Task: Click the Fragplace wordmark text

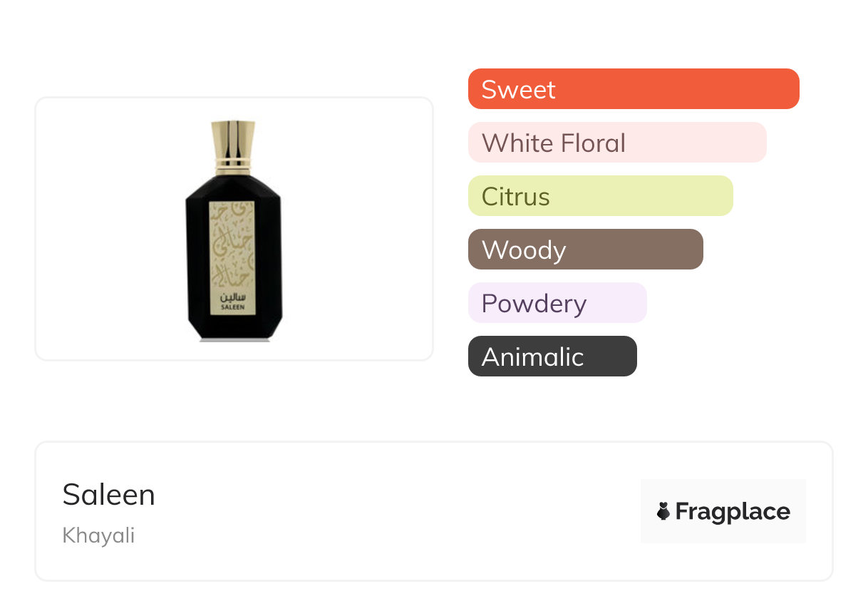Action: (x=732, y=511)
